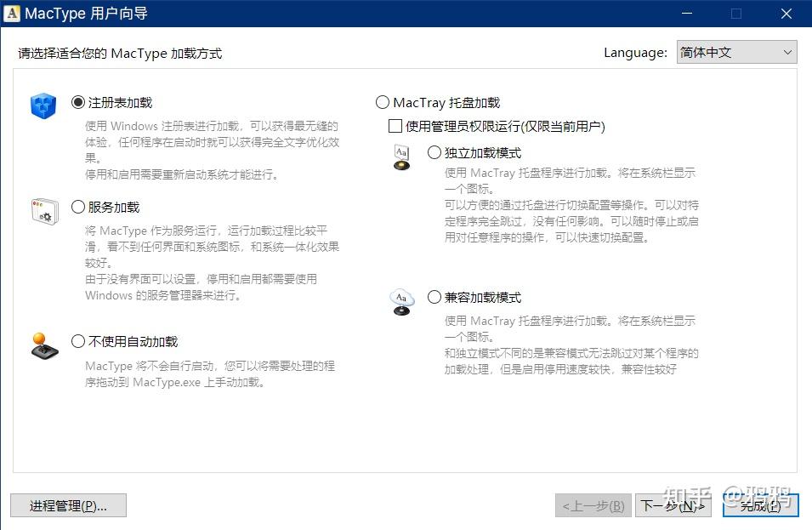This screenshot has width=812, height=530.
Task: Open the Language dropdown
Action: click(736, 52)
